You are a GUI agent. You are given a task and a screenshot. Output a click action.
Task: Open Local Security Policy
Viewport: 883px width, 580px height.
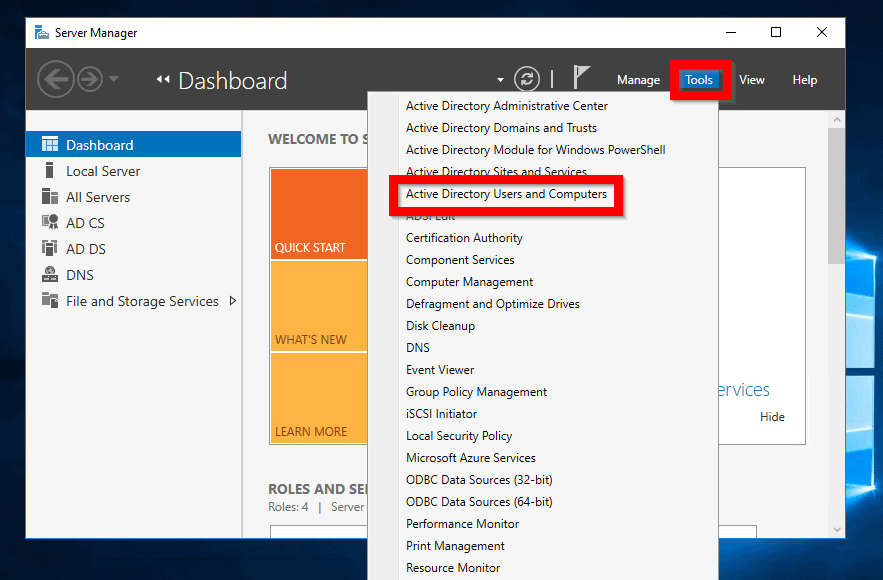(459, 435)
